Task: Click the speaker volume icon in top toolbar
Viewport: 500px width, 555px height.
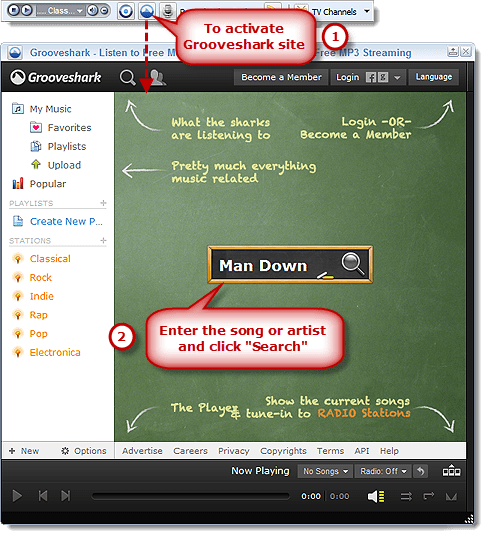Action: [x=92, y=10]
